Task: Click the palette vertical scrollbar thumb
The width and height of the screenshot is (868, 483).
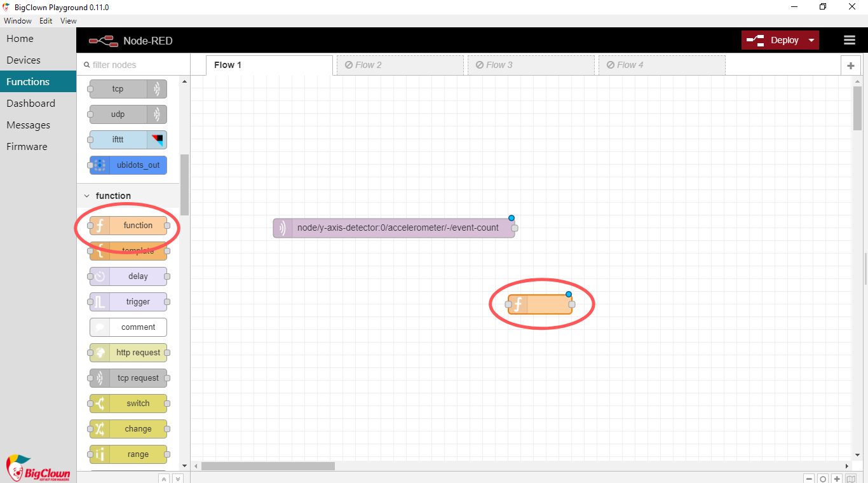Action: pos(185,185)
